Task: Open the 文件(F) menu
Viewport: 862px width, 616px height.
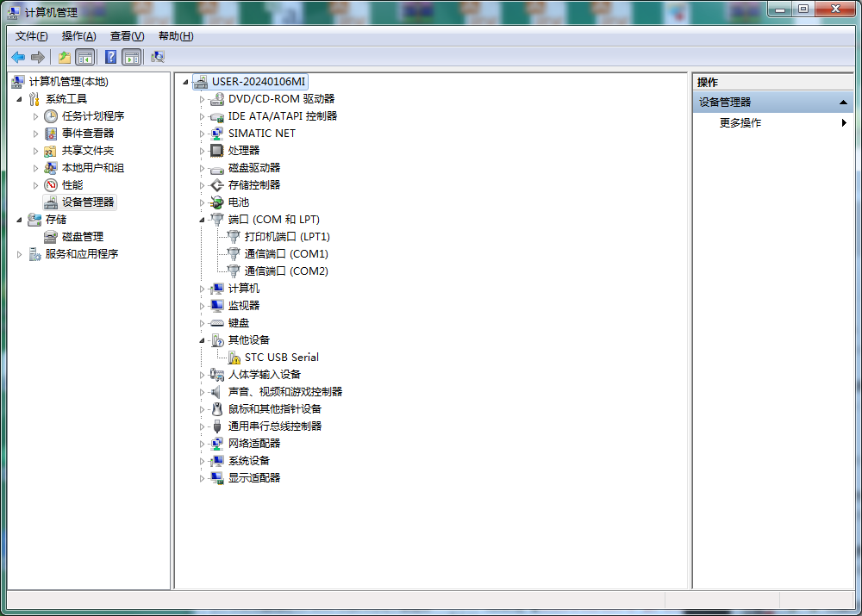Action: pos(31,36)
